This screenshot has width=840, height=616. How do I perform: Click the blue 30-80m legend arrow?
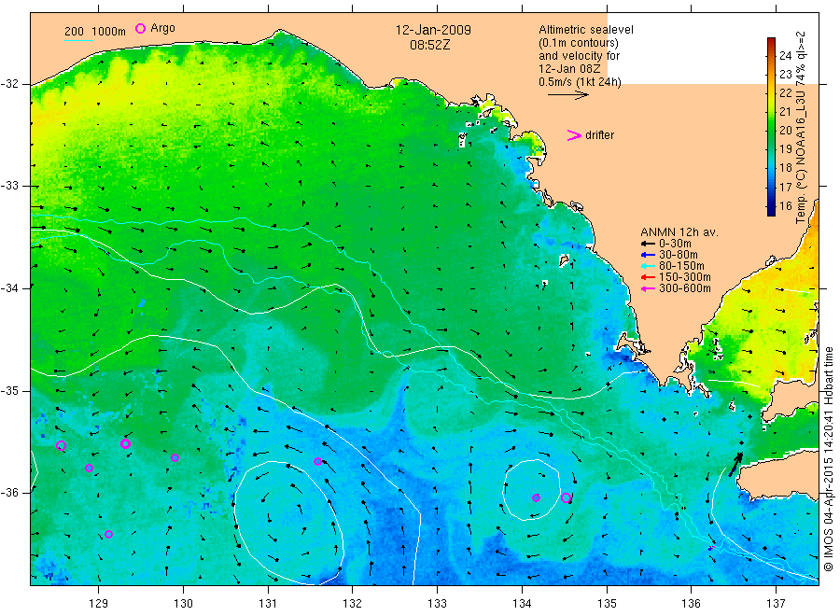[x=648, y=255]
